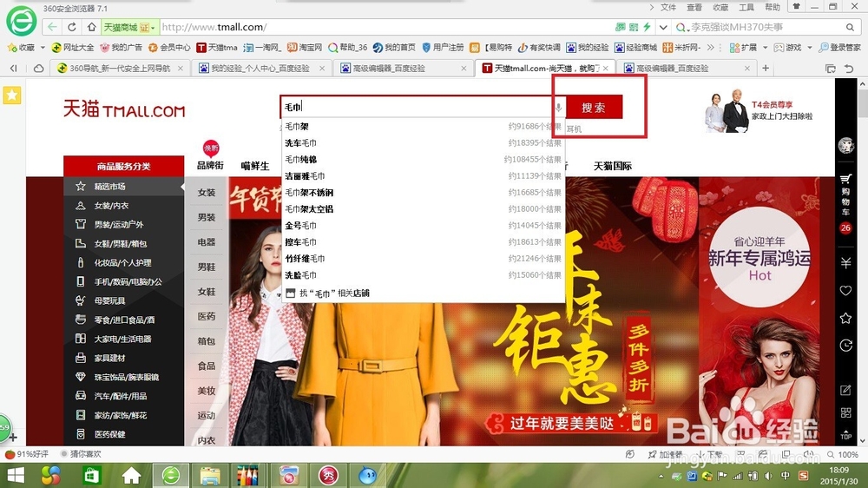Open the 文件 menu
Screen dimensions: 868x488
[x=668, y=7]
